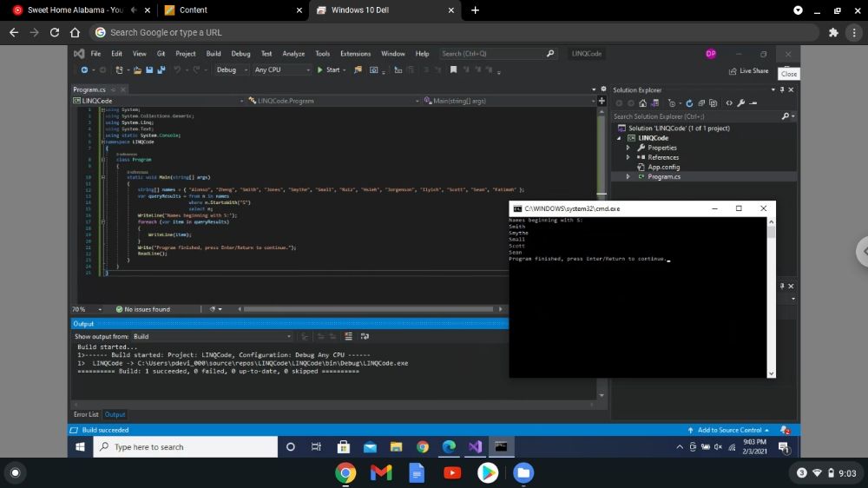Open the File menu
This screenshot has height=488, width=868.
95,54
